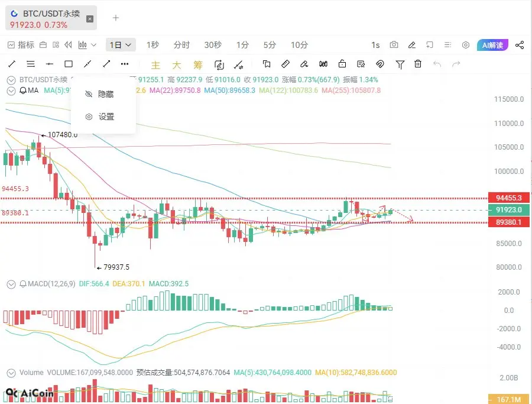The image size is (532, 404).
Task: Toggle the magnet snap mode icon
Action: 380,64
